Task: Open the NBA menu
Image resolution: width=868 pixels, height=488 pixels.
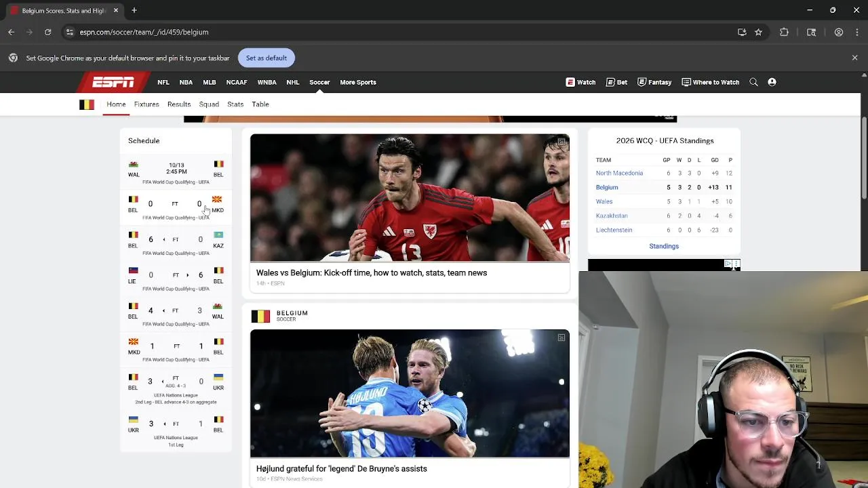Action: click(x=186, y=82)
